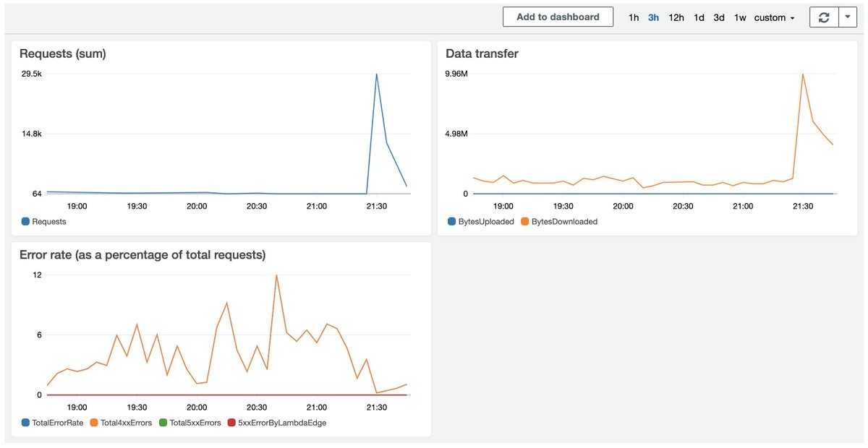Click the Total5xxErrors legend label
868x448 pixels.
[195, 423]
